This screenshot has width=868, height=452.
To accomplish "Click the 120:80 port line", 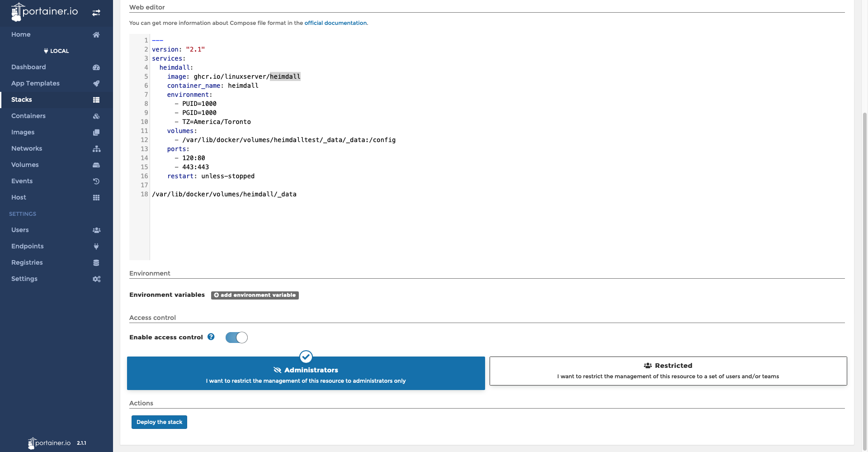I will 193,158.
